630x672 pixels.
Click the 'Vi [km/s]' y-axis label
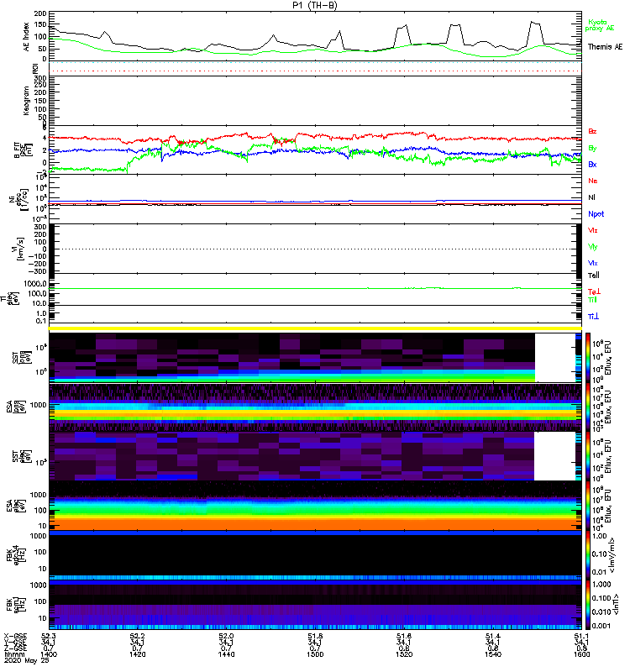click(19, 249)
